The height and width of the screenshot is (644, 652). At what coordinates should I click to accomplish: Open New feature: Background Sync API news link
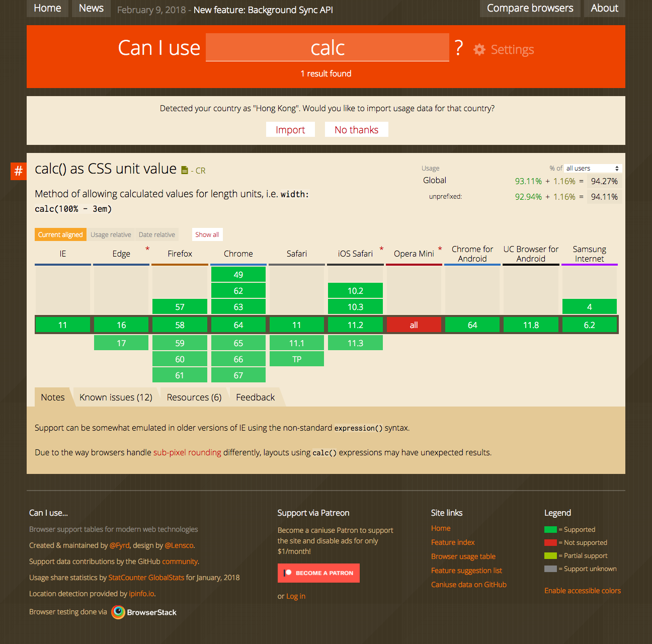click(263, 10)
